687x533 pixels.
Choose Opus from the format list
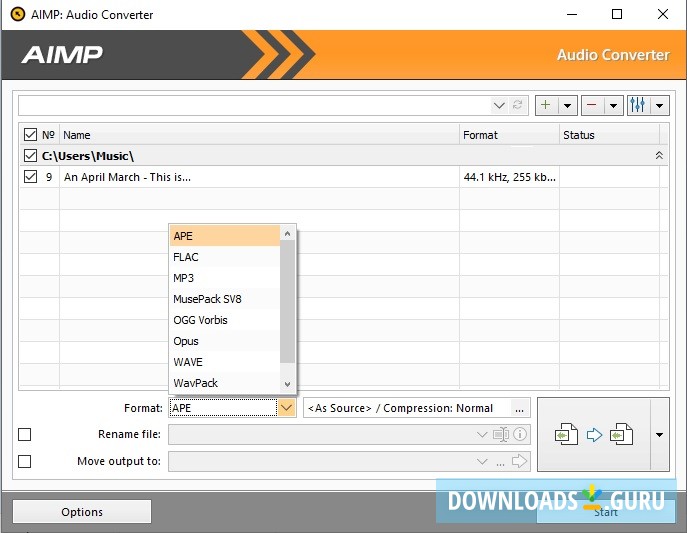(x=224, y=341)
